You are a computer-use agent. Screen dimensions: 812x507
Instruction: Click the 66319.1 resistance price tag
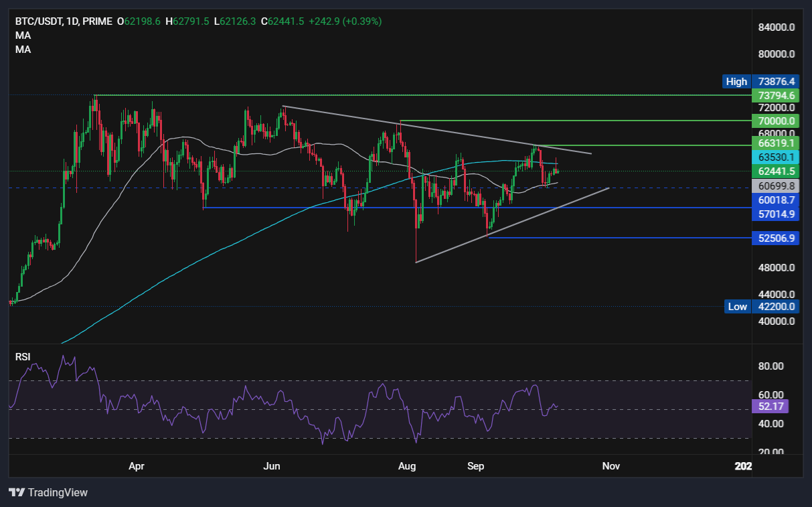[x=776, y=143]
